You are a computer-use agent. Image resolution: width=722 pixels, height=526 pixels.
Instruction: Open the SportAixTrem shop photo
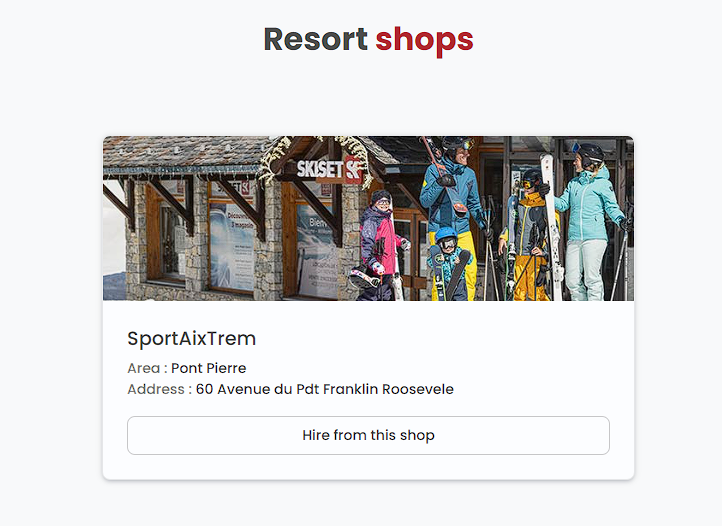(x=368, y=218)
